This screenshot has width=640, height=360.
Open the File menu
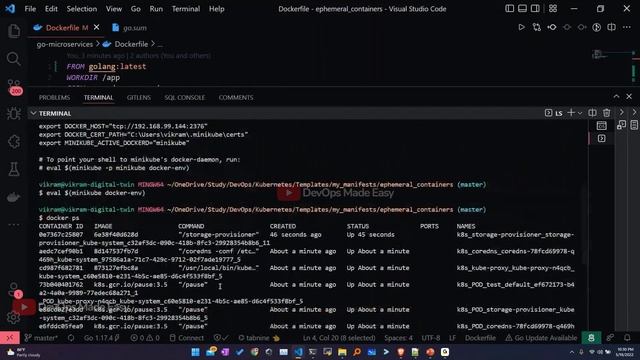coord(30,9)
